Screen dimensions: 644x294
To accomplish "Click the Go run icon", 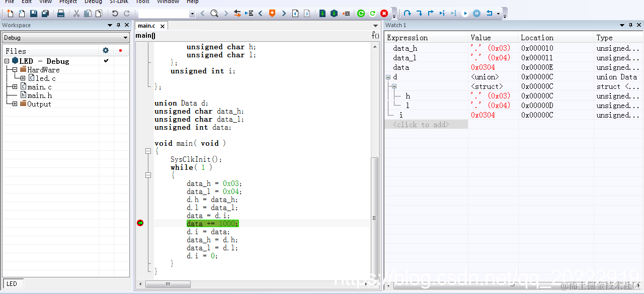I will (x=465, y=14).
